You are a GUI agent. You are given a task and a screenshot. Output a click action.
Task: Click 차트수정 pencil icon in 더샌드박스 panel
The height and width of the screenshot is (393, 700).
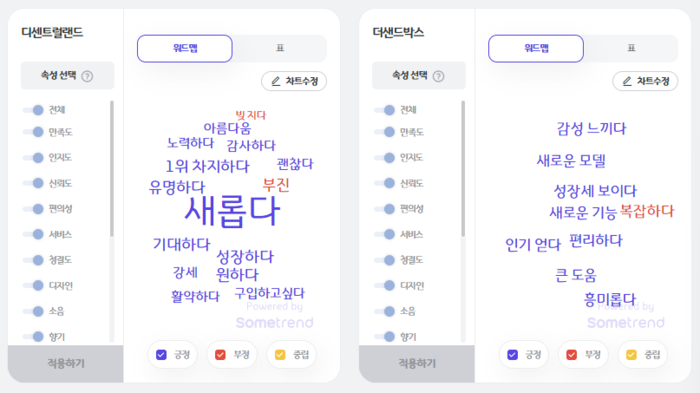627,81
